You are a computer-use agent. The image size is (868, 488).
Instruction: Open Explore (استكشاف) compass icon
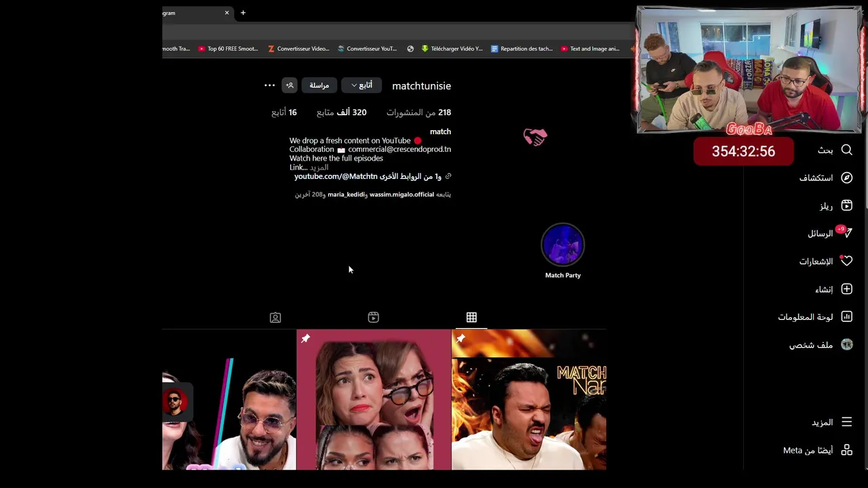pyautogui.click(x=846, y=178)
